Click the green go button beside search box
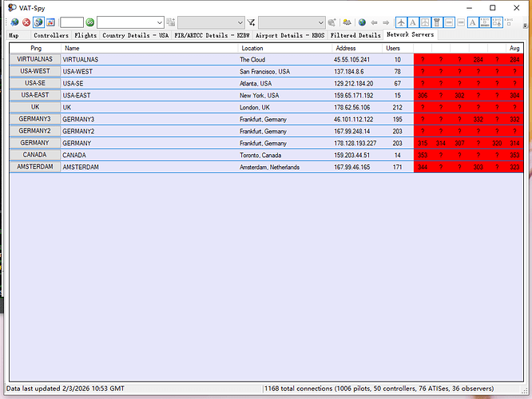The image size is (532, 399). pyautogui.click(x=89, y=22)
